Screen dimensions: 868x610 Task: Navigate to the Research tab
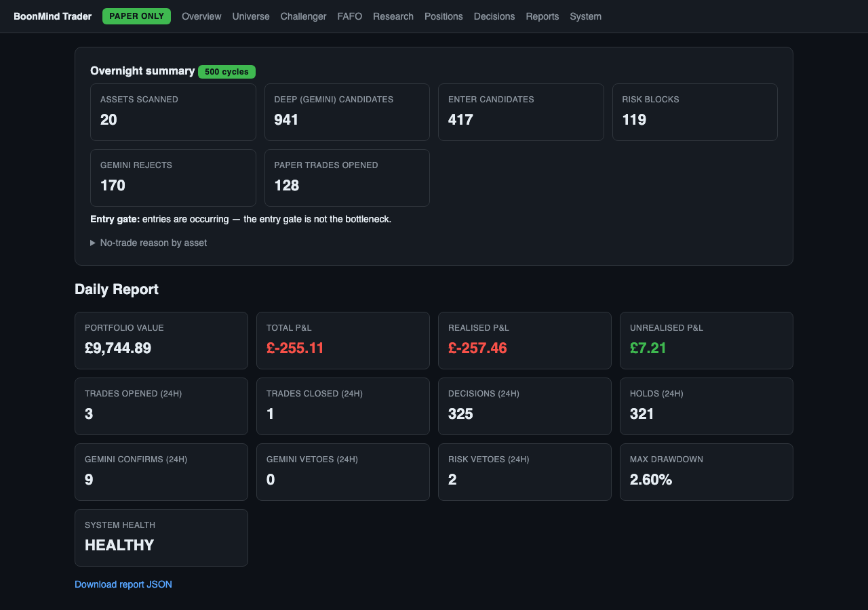tap(393, 16)
